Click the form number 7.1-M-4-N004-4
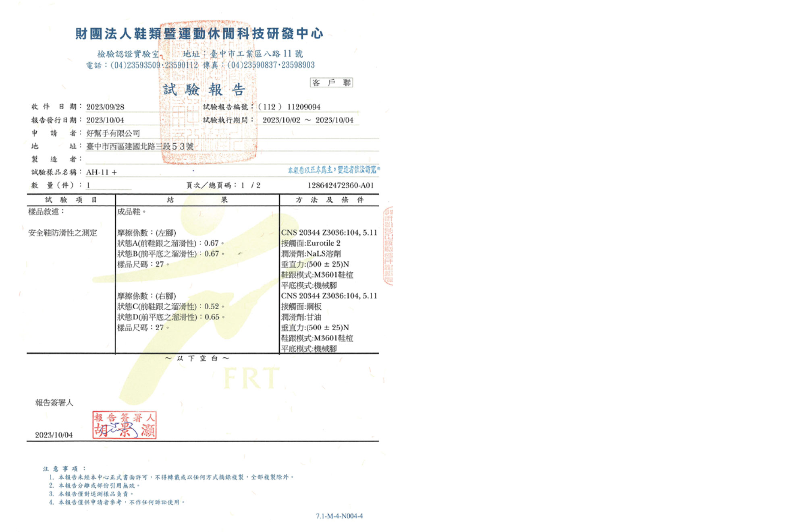 click(x=339, y=516)
